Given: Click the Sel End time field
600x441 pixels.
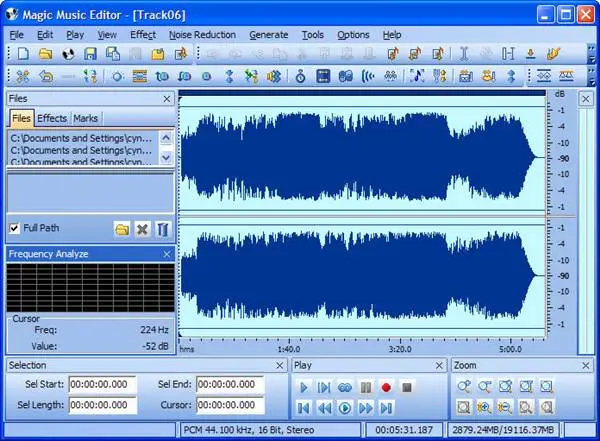Looking at the screenshot, I should pyautogui.click(x=230, y=384).
